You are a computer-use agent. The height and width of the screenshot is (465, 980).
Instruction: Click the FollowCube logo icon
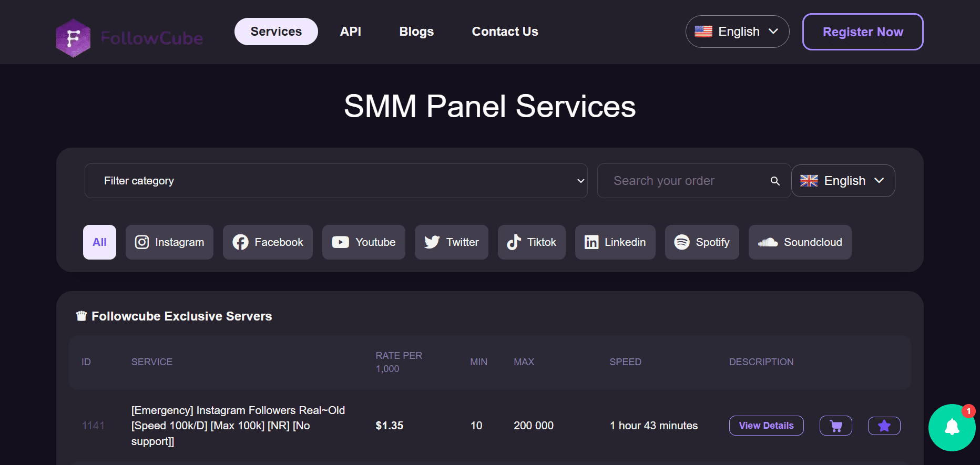tap(73, 38)
